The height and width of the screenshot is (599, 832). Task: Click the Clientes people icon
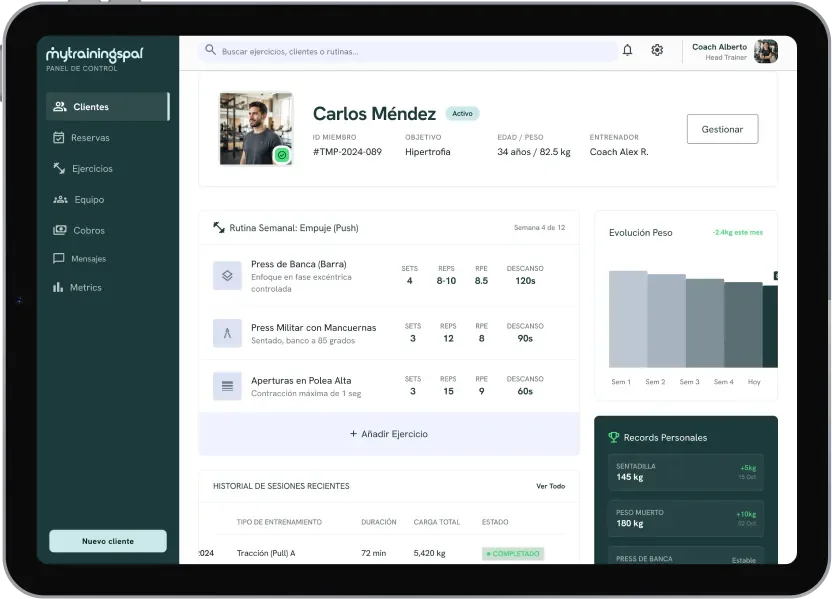click(x=59, y=107)
